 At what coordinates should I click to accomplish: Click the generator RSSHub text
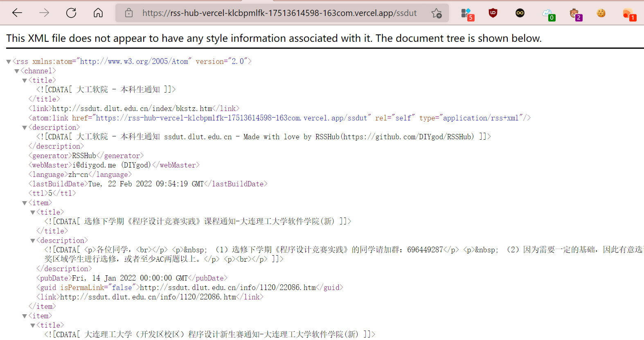click(x=84, y=156)
